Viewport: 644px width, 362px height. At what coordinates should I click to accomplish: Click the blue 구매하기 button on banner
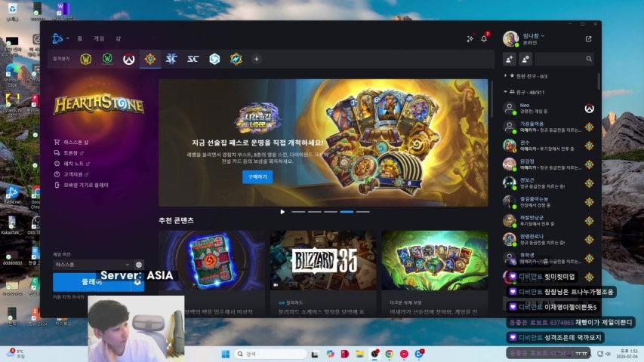coord(257,177)
